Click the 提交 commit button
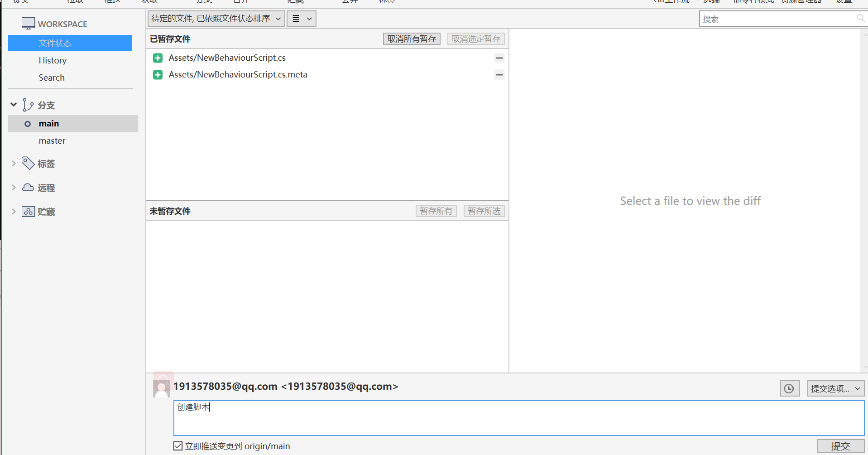This screenshot has width=868, height=455. point(840,446)
